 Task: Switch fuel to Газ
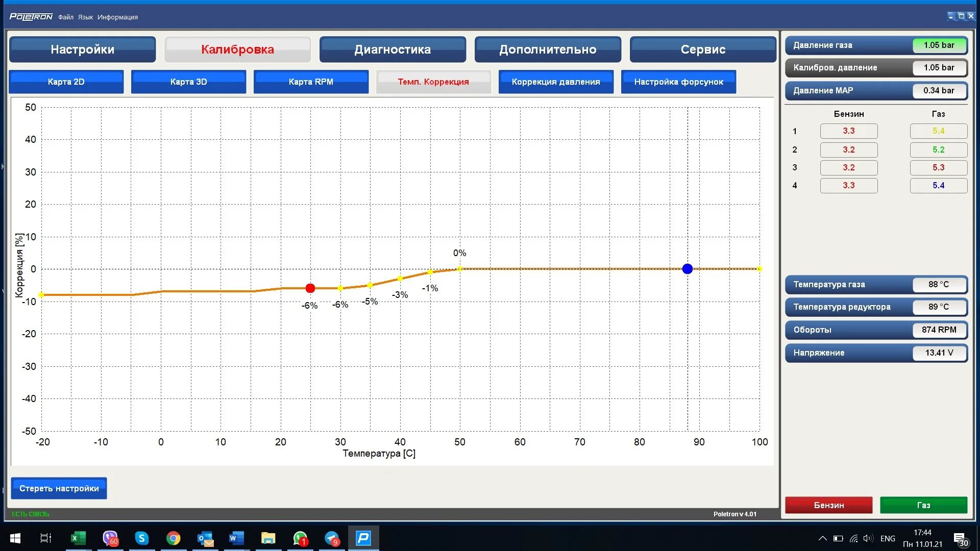pos(923,505)
